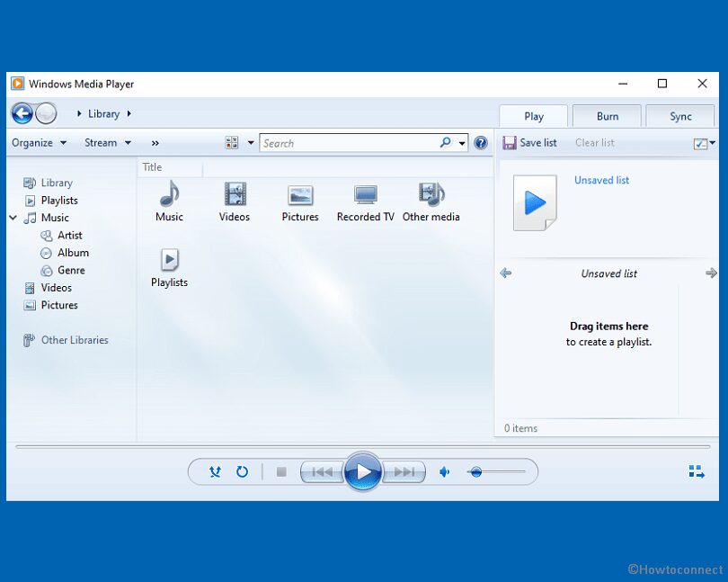
Task: Click the Clear list button
Action: [595, 143]
